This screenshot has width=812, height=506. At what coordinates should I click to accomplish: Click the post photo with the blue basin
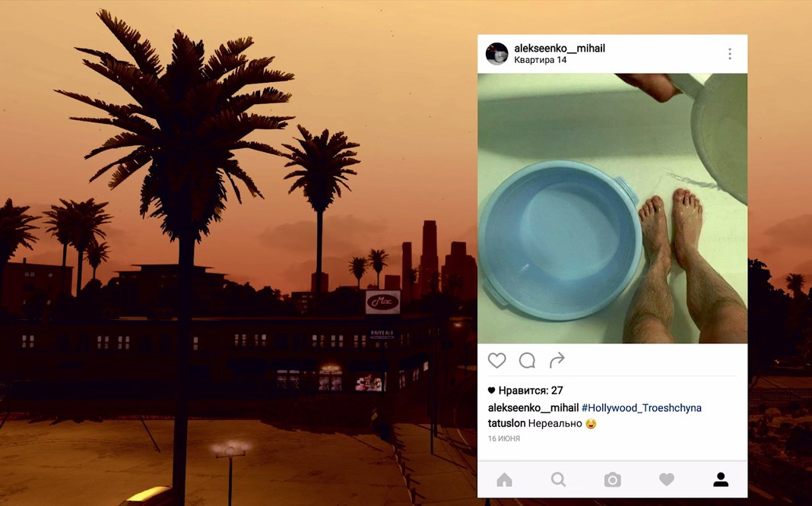612,208
